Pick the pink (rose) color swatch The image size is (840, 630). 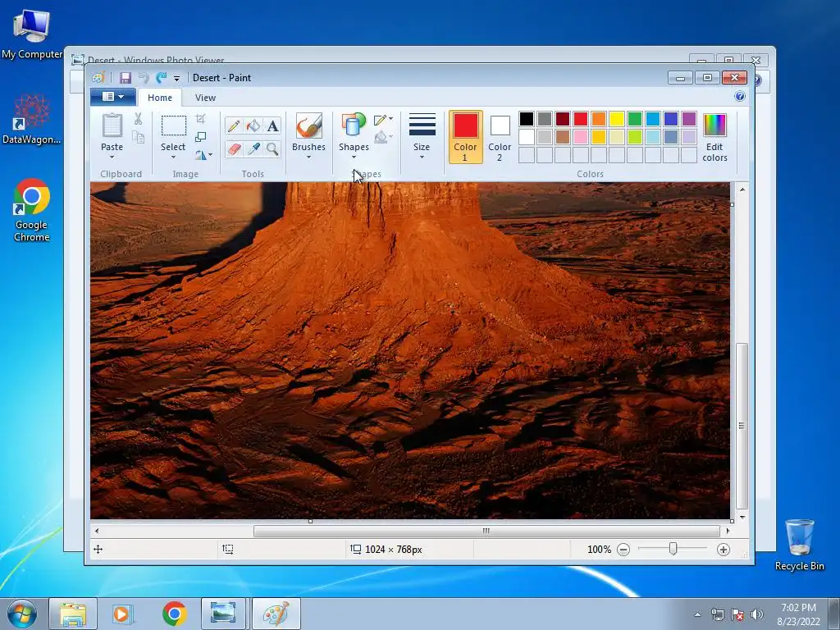(580, 137)
